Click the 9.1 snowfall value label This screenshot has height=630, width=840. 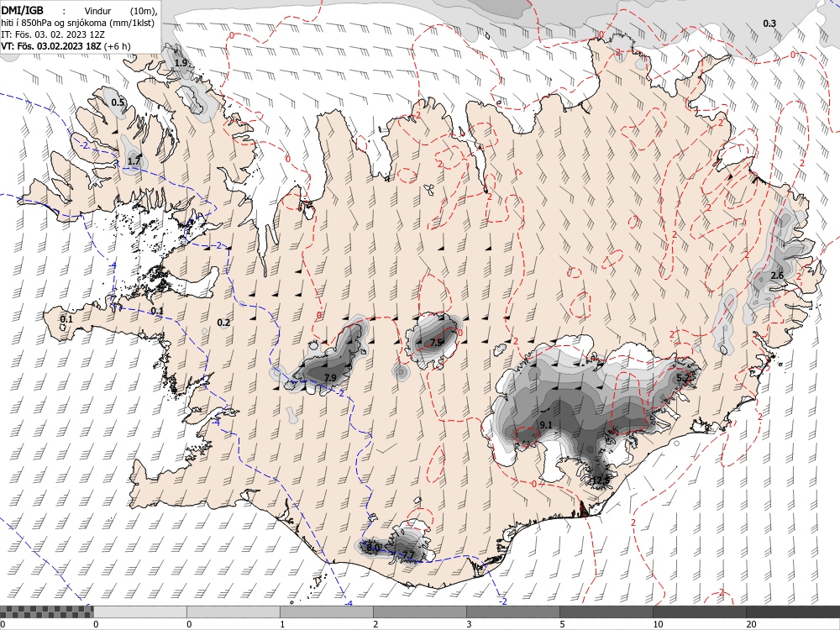546,425
